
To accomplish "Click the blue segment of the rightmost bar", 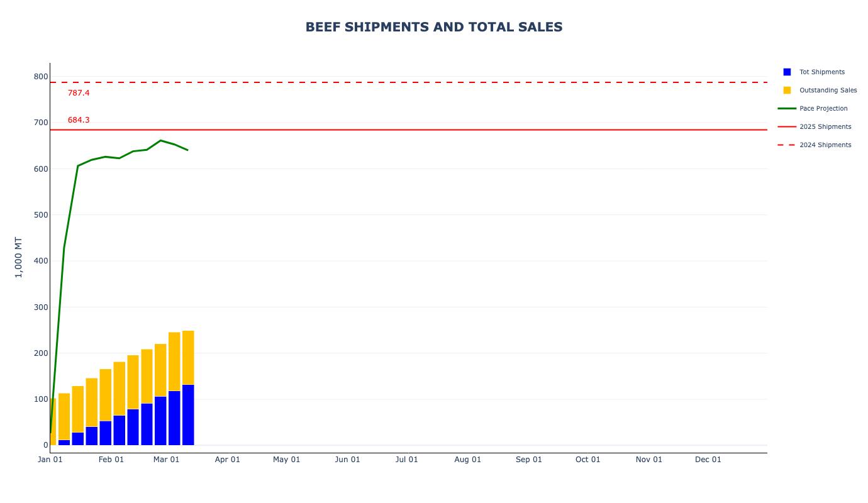I will point(188,415).
